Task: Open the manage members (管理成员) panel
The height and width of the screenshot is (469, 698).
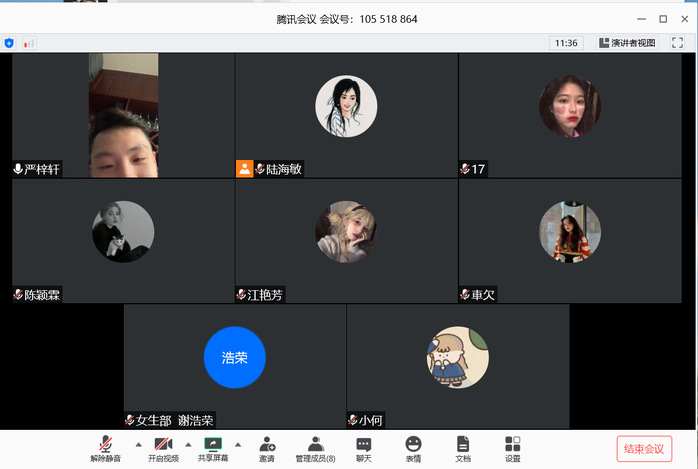Action: point(315,447)
